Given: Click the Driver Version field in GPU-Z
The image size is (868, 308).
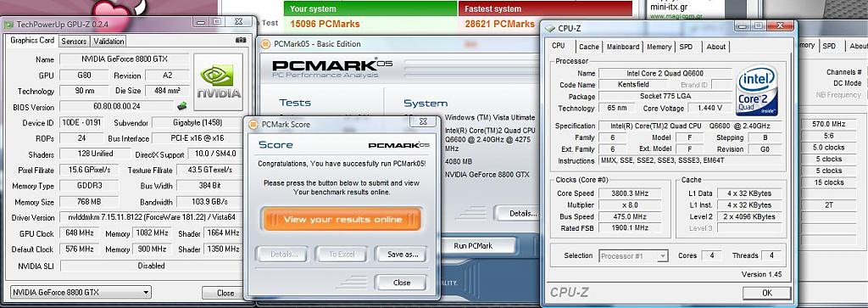Looking at the screenshot, I should point(150,218).
